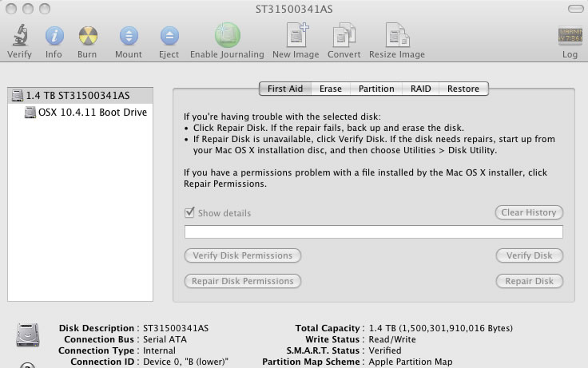
Task: Click the Convert image icon
Action: [x=344, y=36]
